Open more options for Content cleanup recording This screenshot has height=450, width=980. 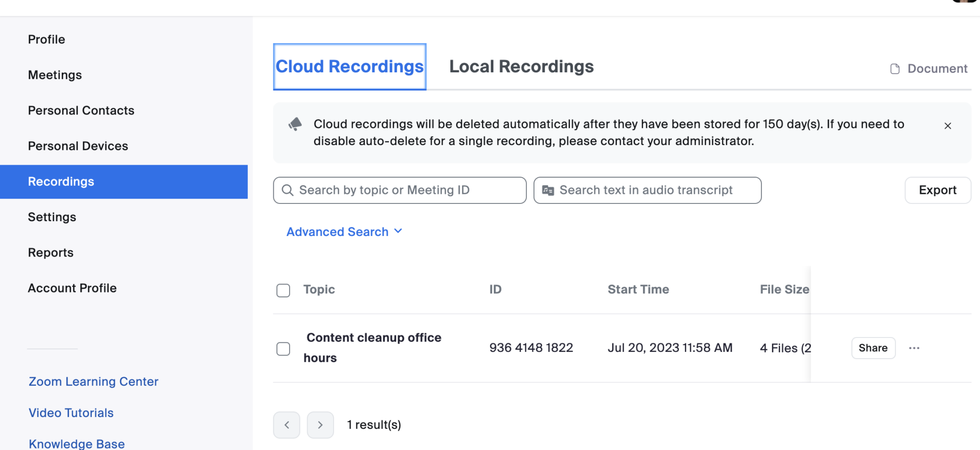[915, 348]
